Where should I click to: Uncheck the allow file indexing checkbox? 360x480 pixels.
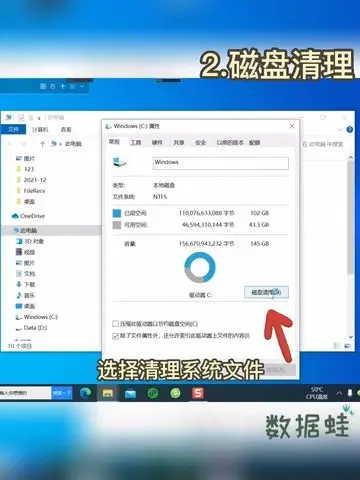click(115, 336)
